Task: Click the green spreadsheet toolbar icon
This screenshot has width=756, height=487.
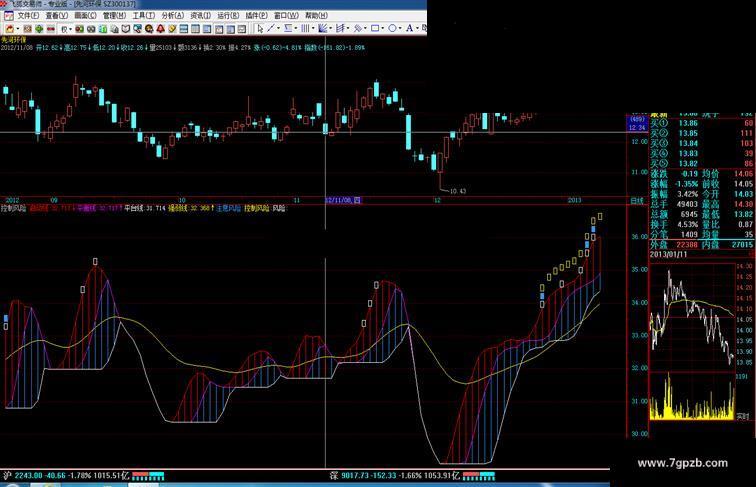Action: [x=103, y=29]
